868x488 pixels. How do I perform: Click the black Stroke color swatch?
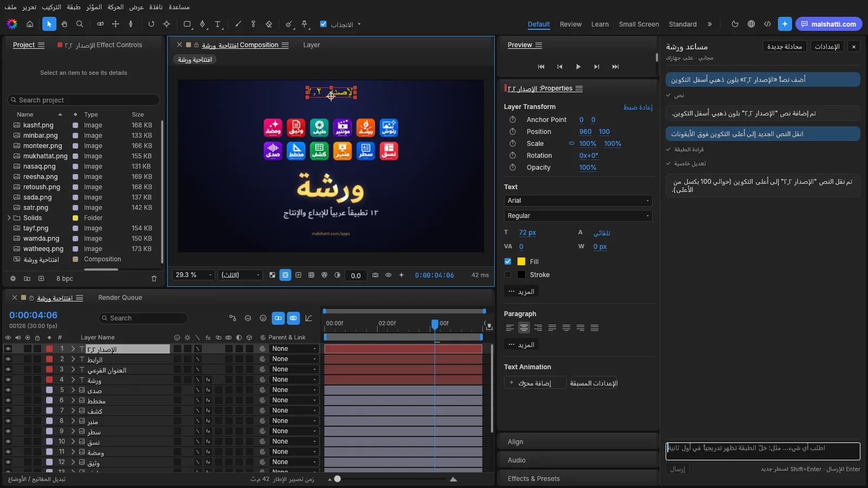pos(521,274)
